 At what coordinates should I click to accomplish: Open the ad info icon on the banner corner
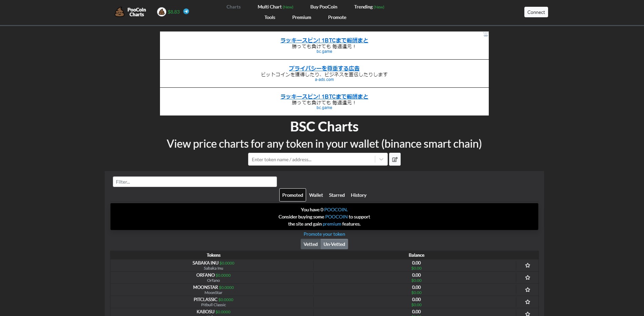[x=486, y=34]
